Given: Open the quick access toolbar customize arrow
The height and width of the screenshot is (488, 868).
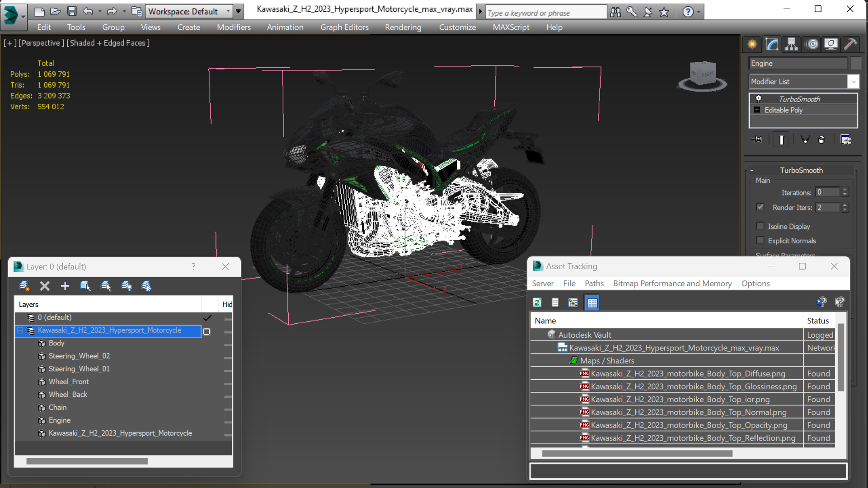Looking at the screenshot, I should [238, 11].
